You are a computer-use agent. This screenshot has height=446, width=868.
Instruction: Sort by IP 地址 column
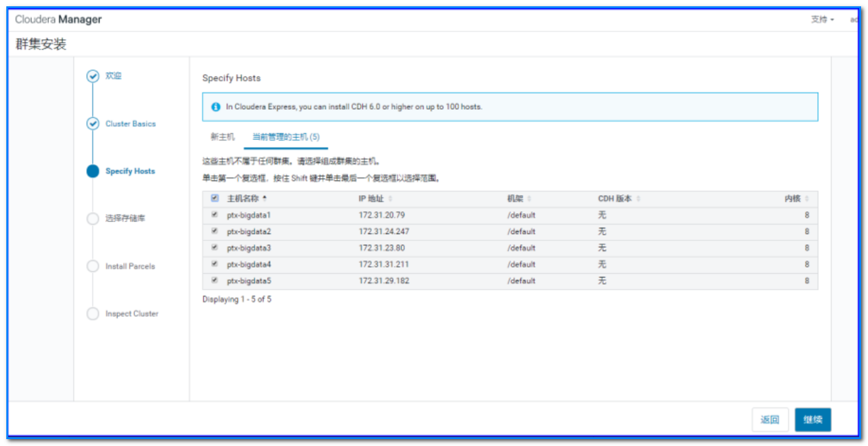click(x=376, y=199)
